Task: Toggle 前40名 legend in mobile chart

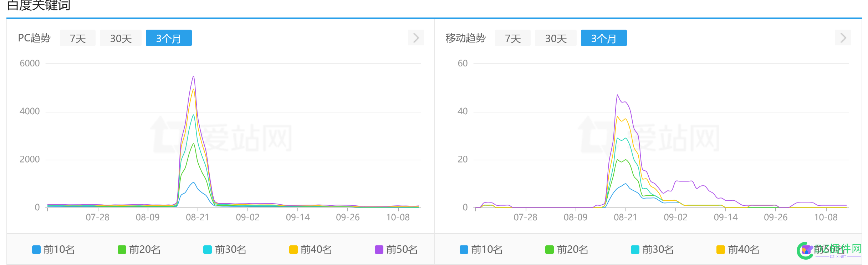Action: [738, 250]
